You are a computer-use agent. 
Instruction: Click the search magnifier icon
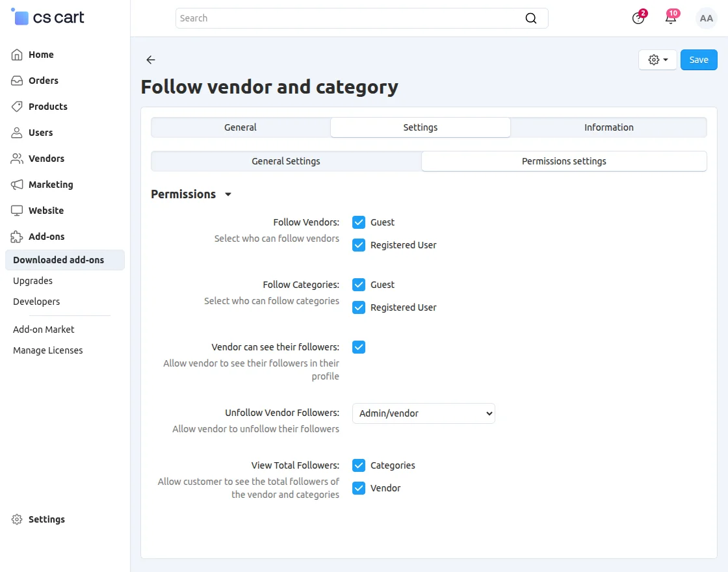click(530, 18)
